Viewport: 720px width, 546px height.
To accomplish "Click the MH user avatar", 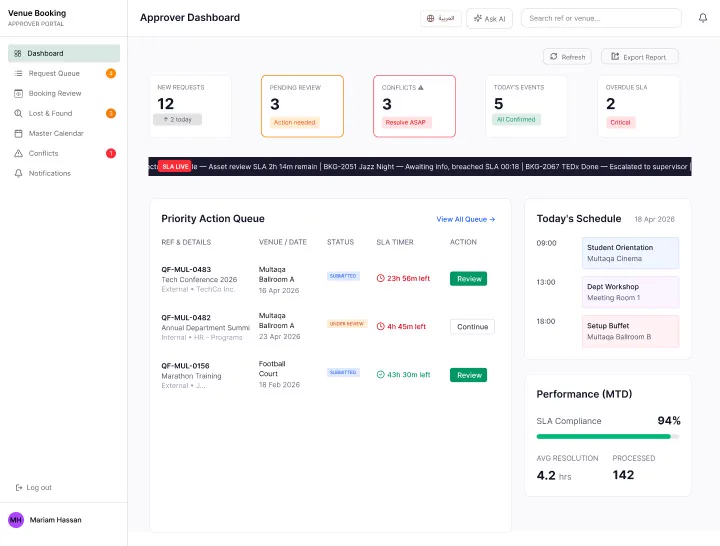I will point(16,520).
